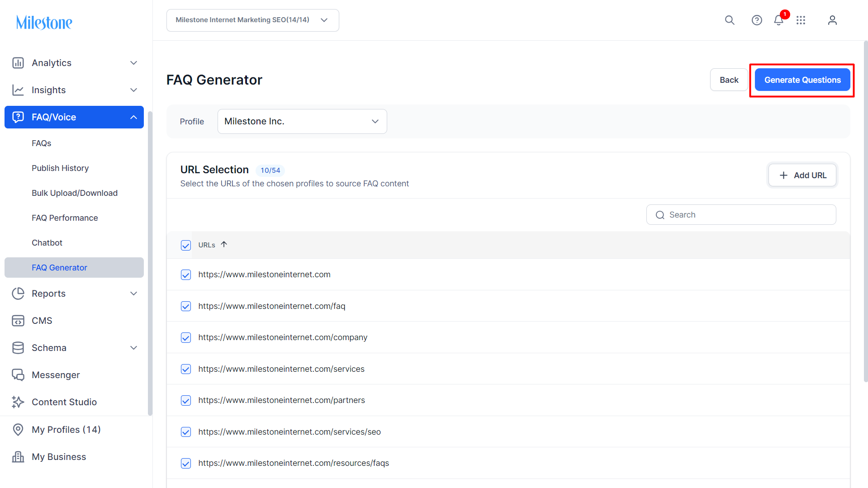Screen dimensions: 868x488
Task: Expand the Reports menu chevron
Action: click(x=133, y=294)
